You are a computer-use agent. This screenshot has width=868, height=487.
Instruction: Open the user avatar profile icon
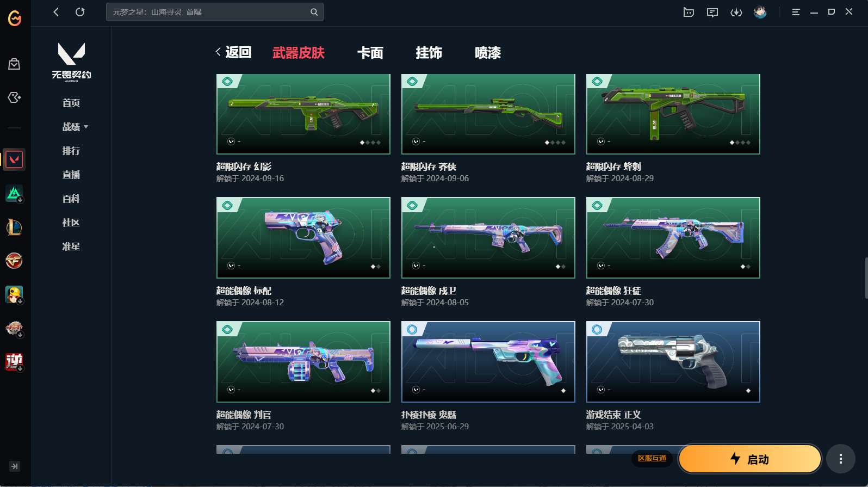coord(760,12)
